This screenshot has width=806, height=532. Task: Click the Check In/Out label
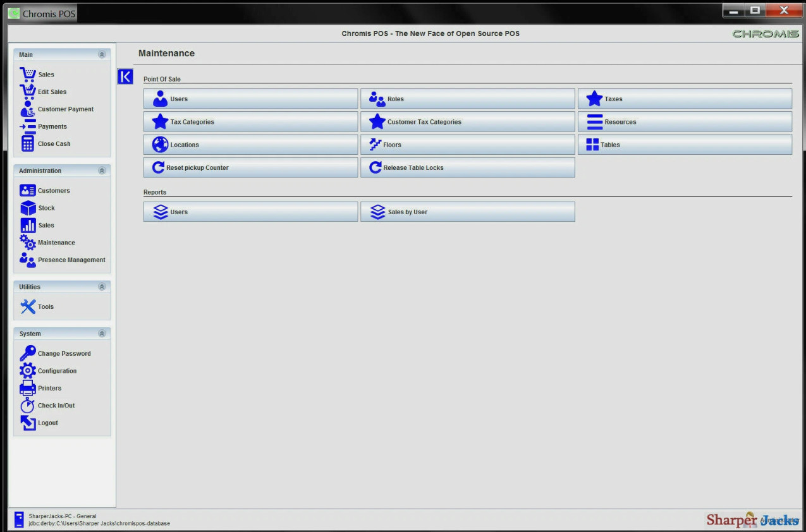[x=56, y=406]
